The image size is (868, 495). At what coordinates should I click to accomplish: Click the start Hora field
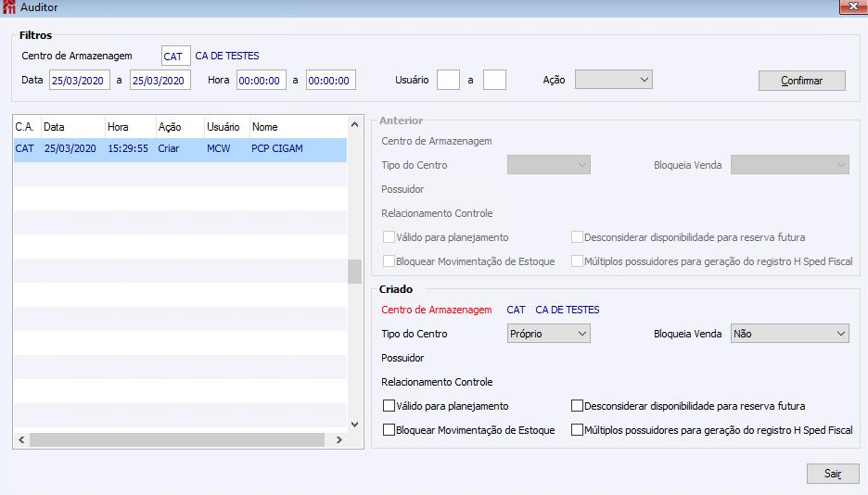(262, 81)
